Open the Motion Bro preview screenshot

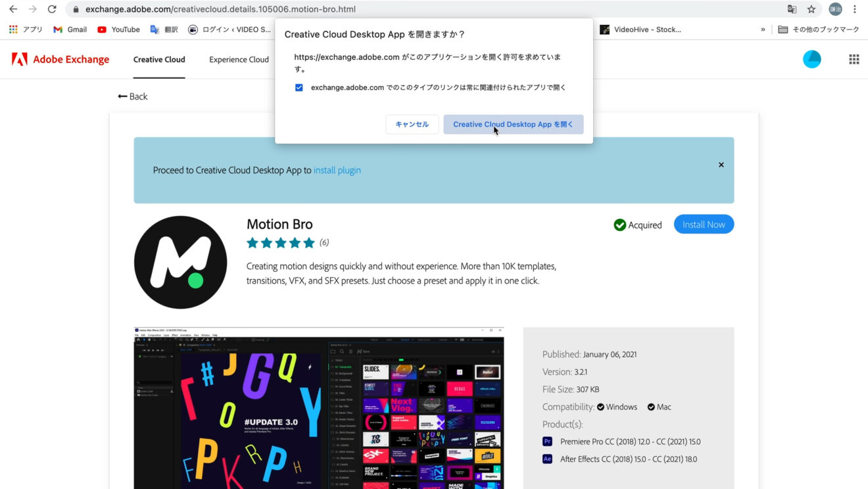tap(319, 408)
